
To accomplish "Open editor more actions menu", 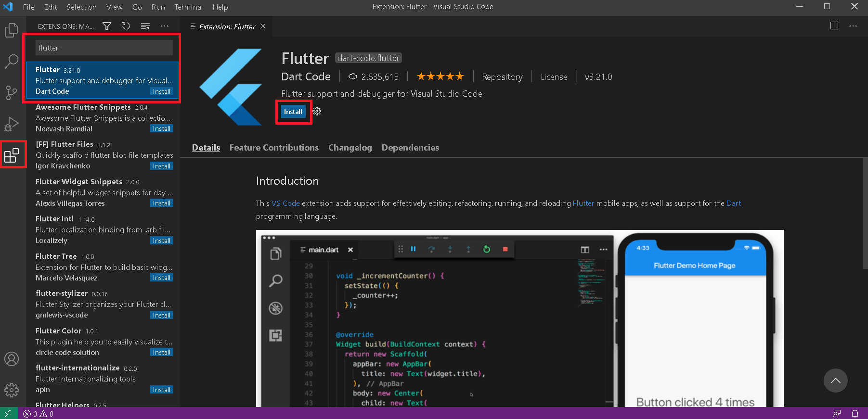I will coord(853,25).
